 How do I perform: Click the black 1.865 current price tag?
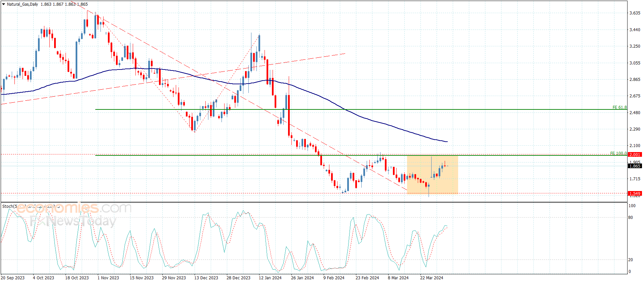click(635, 166)
